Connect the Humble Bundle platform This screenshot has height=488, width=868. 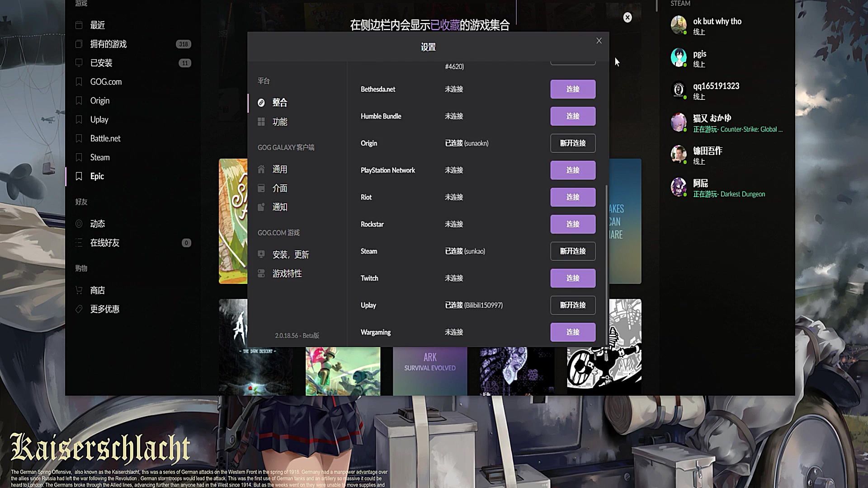pos(573,116)
